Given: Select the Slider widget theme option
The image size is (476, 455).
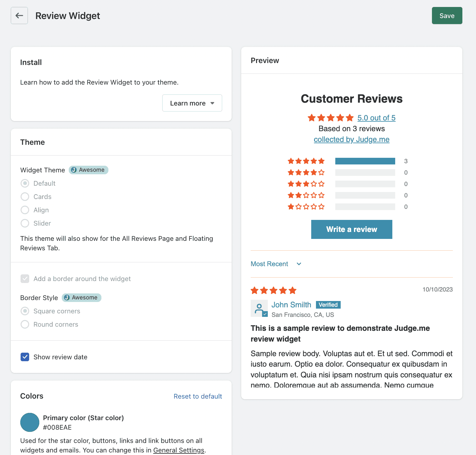Looking at the screenshot, I should [x=25, y=223].
